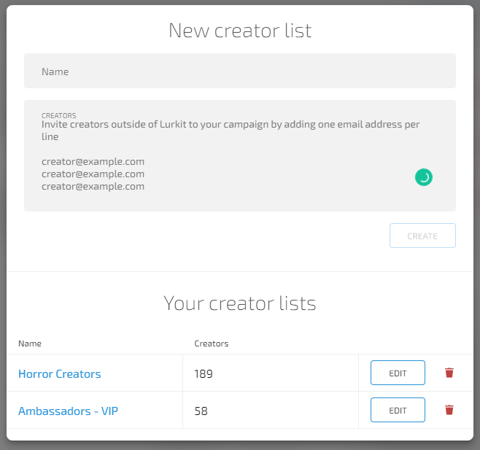Viewport: 480px width, 450px height.
Task: Edit the Horror Creators list
Action: point(398,373)
